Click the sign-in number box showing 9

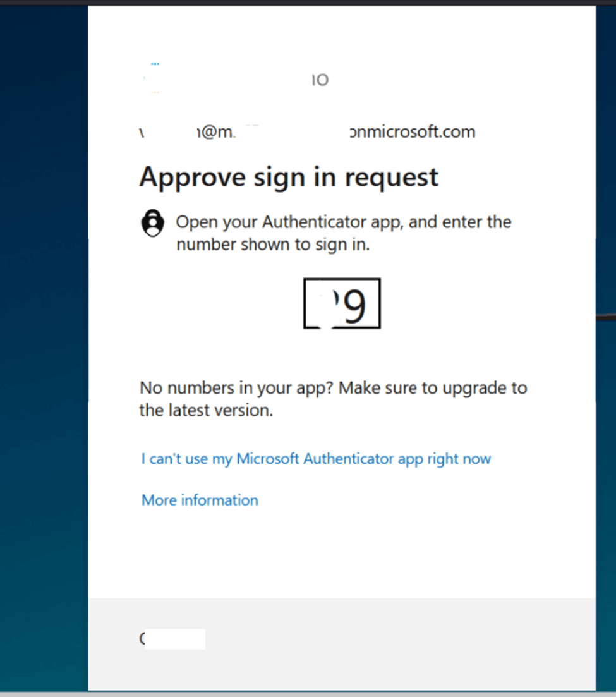click(342, 303)
